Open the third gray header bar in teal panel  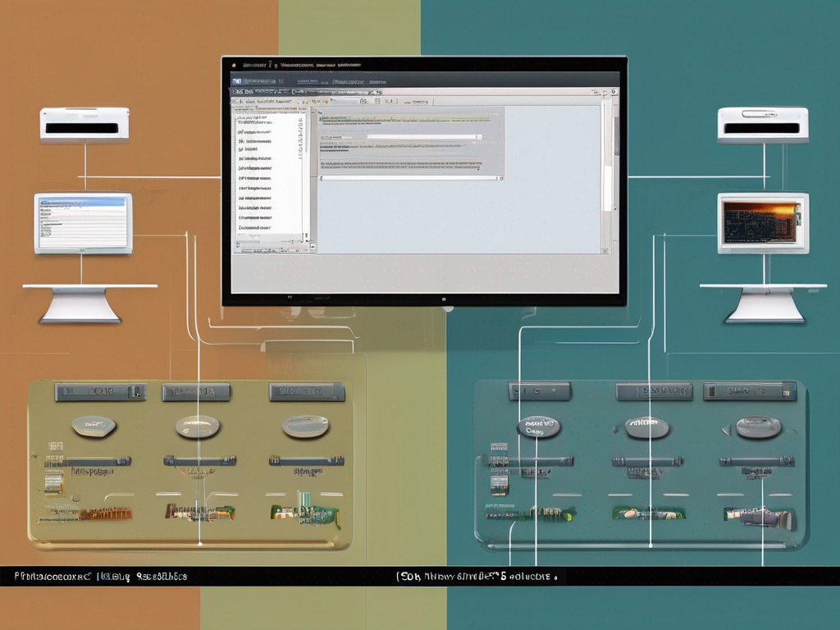(x=750, y=391)
